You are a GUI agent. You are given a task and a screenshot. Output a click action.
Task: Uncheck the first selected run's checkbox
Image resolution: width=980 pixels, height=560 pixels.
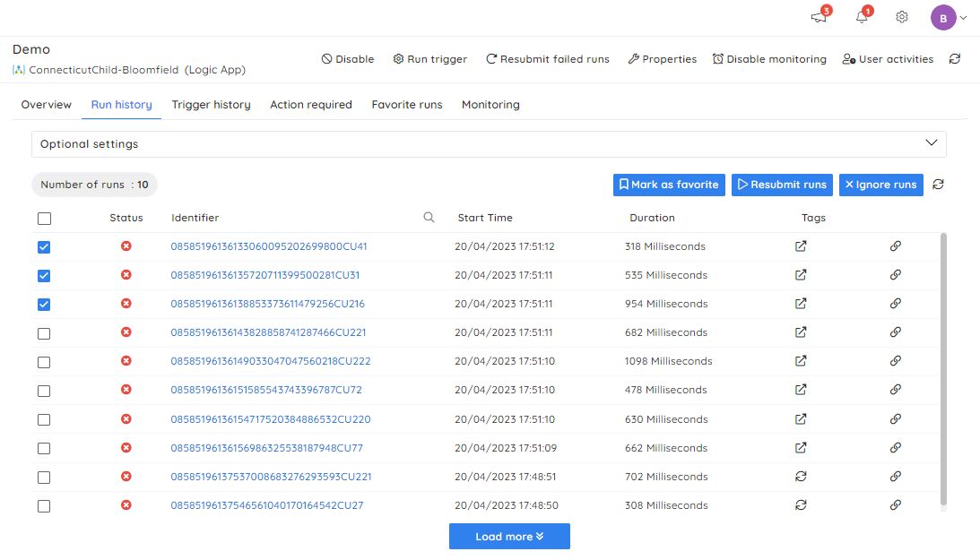pos(44,246)
